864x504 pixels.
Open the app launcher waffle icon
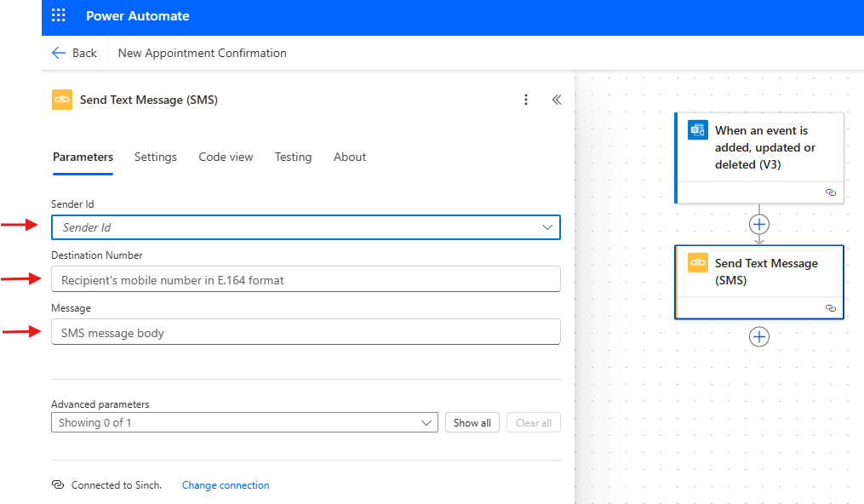point(59,15)
